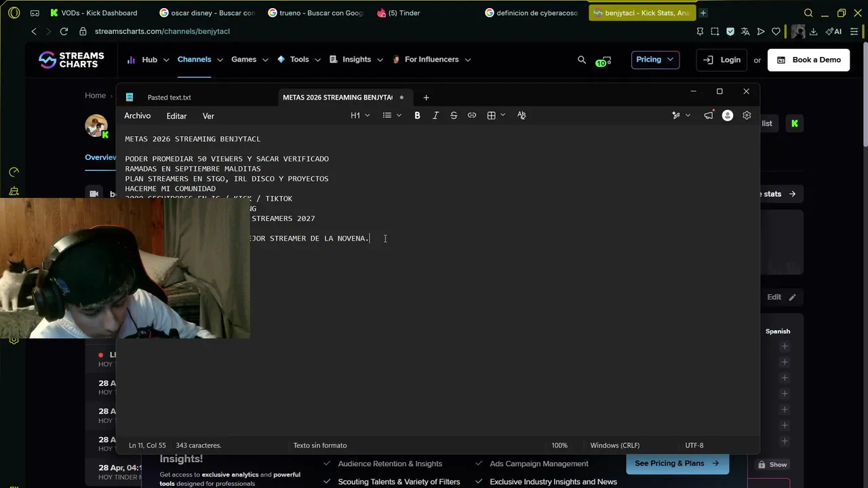Add a new tab in Notepad
The image size is (868, 488).
tap(426, 98)
